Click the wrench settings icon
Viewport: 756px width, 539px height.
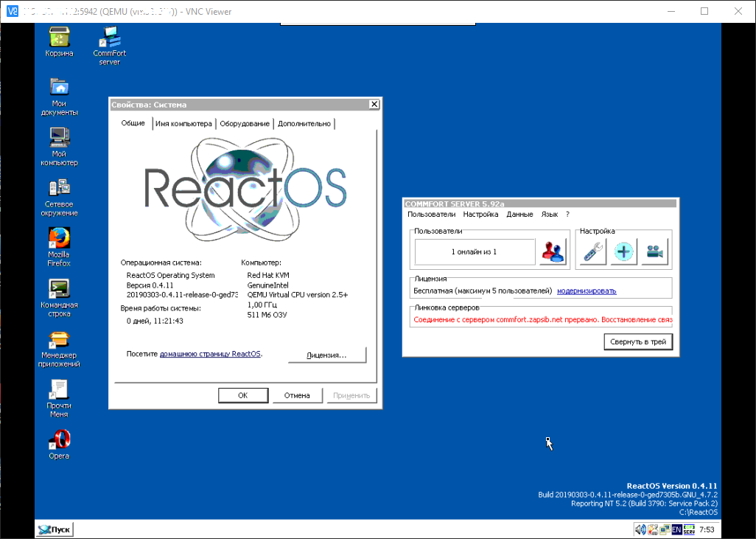(592, 251)
